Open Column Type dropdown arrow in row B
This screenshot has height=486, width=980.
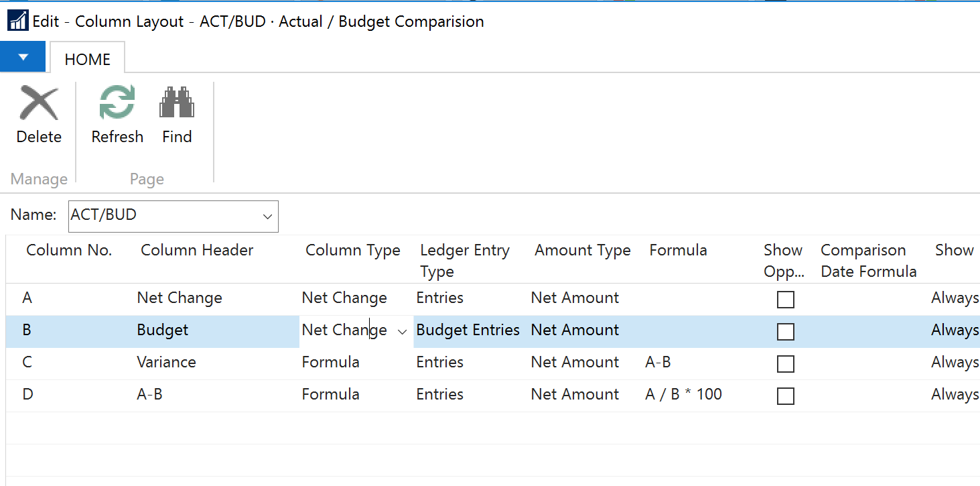[x=403, y=331]
